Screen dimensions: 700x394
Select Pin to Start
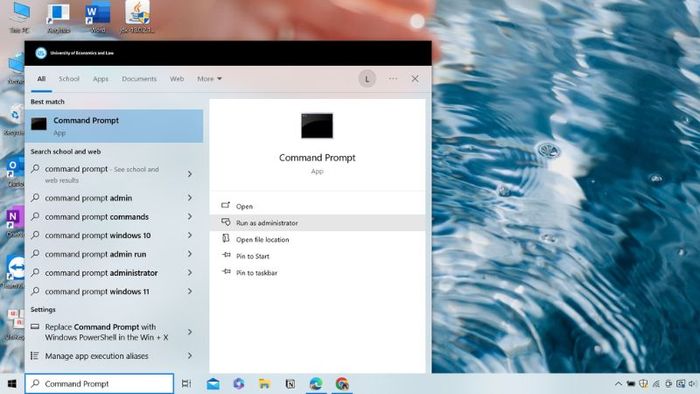coord(317,256)
